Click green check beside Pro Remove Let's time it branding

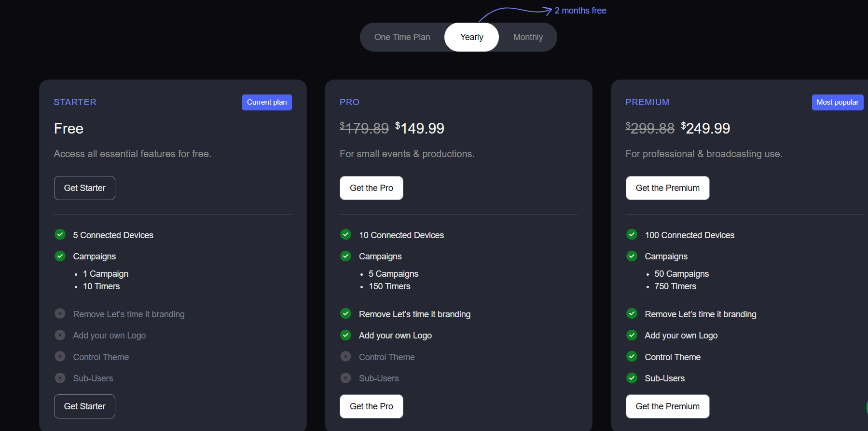[x=345, y=314]
